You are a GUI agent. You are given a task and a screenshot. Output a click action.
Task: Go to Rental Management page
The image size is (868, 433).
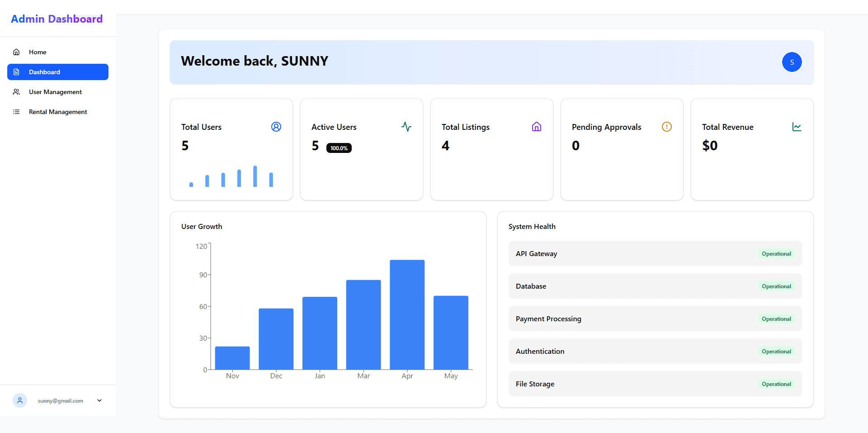coord(58,112)
